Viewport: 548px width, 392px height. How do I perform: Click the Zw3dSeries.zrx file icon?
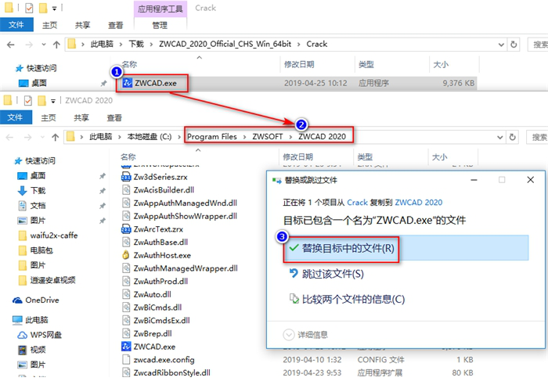tap(126, 177)
